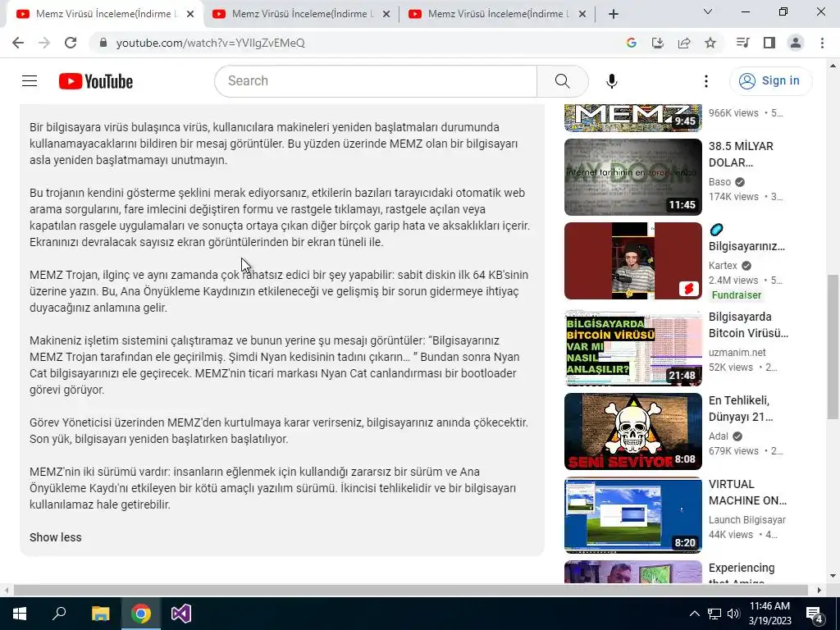
Task: Open Visual Studio from the taskbar
Action: 181,614
